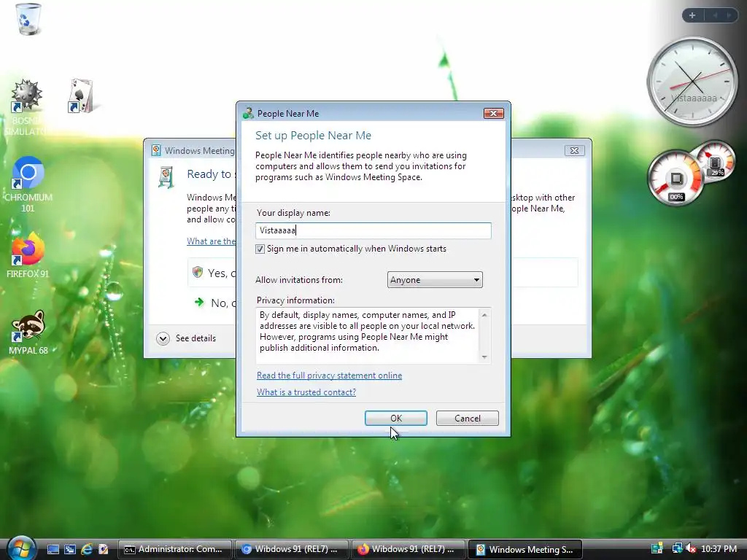Click the display name text field
Screen dimensions: 747x560
click(x=373, y=230)
